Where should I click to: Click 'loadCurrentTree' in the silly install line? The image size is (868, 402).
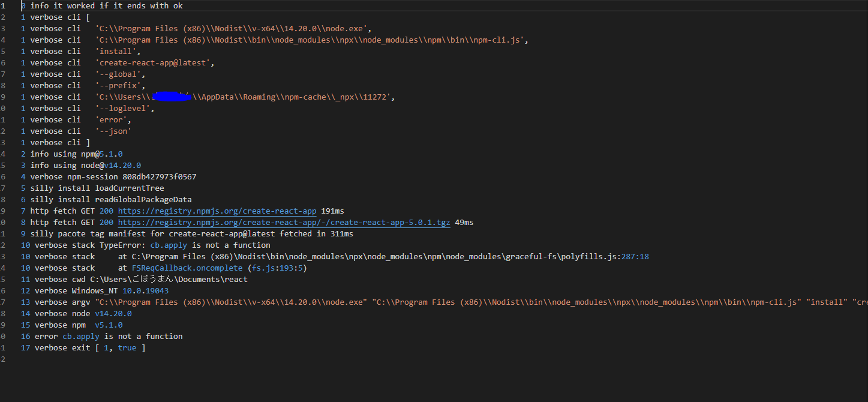point(129,188)
